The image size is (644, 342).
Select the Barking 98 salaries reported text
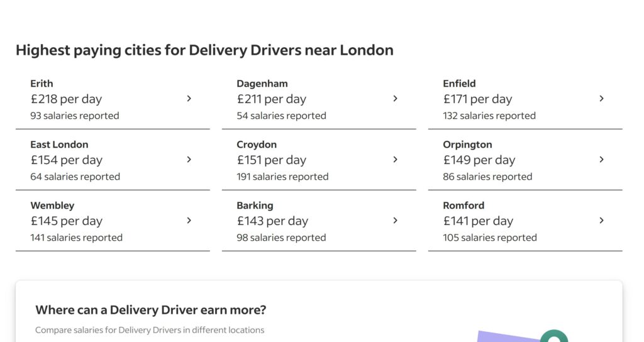point(281,238)
